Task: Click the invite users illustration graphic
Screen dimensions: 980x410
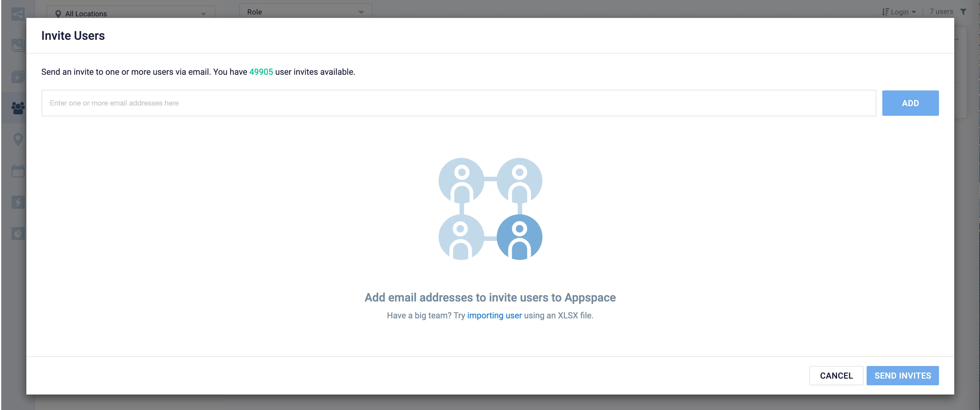Action: (x=490, y=209)
